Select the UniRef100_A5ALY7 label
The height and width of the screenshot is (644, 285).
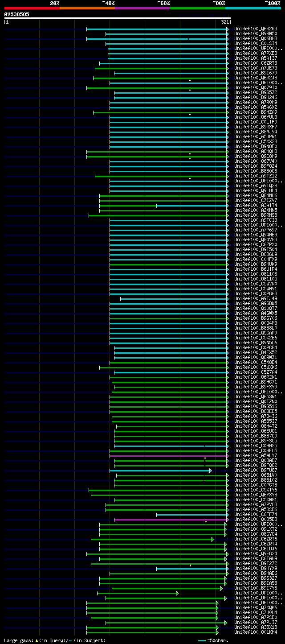[x=256, y=456]
